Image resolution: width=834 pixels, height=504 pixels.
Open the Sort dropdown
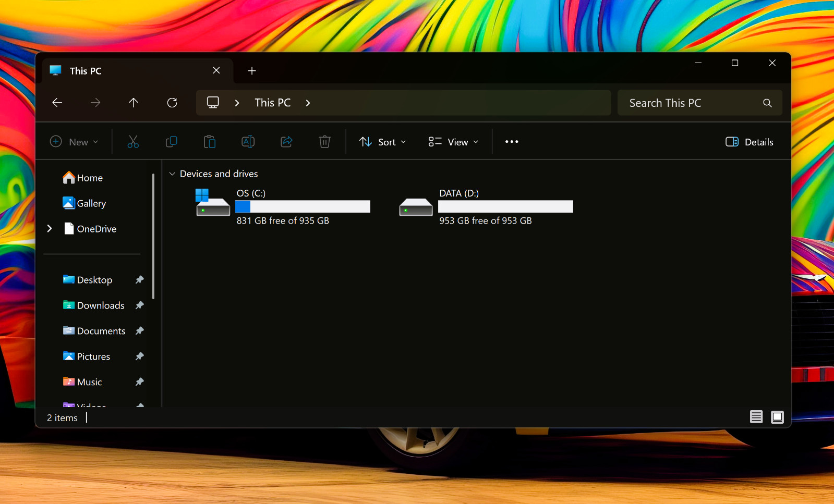point(383,142)
